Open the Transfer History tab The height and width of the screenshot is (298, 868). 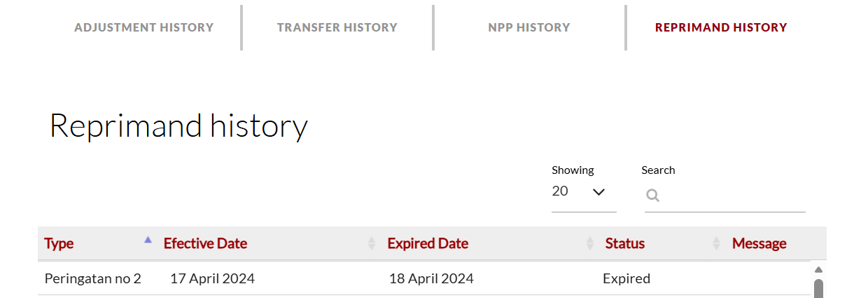[x=337, y=27]
